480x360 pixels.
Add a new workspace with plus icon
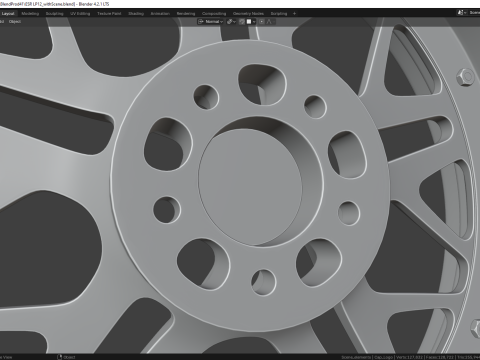pos(294,14)
